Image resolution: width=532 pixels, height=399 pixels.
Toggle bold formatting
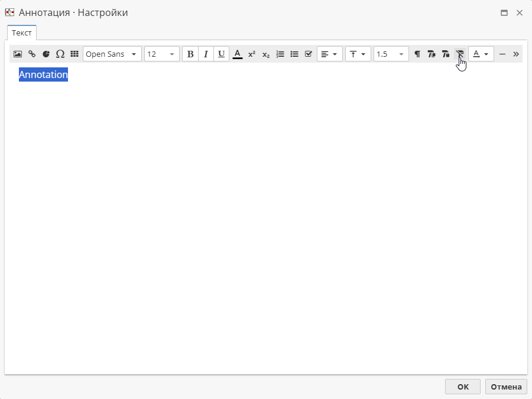190,54
